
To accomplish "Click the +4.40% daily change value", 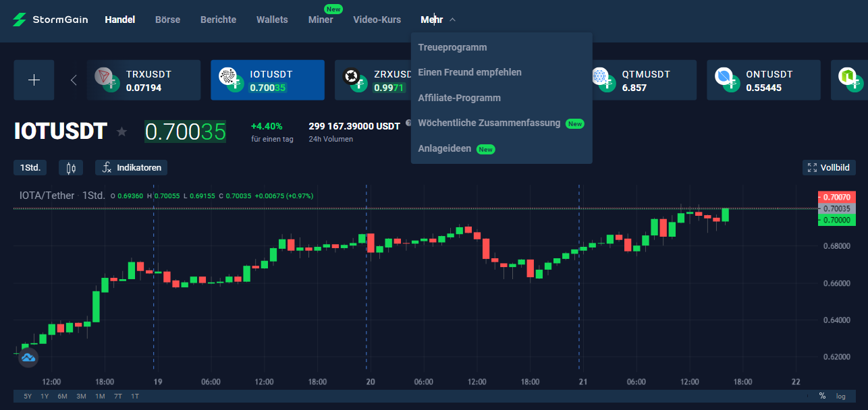I will pyautogui.click(x=267, y=126).
